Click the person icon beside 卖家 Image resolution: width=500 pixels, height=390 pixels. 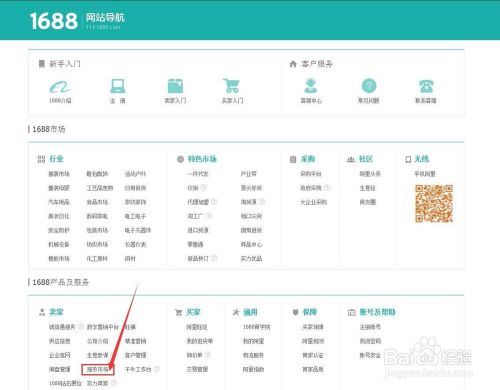42,312
